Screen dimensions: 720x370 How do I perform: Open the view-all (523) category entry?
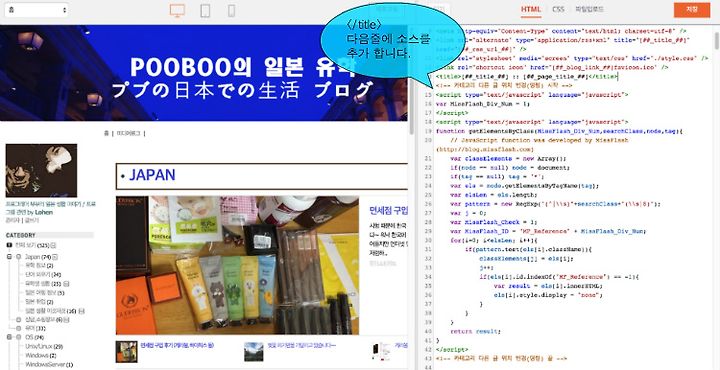tap(32, 245)
